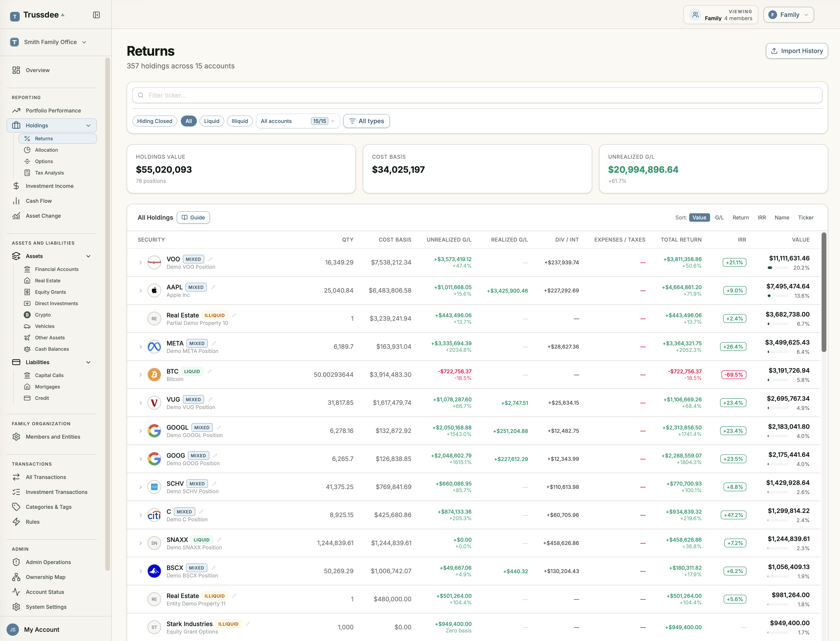Go to Capital Calls
This screenshot has height=641, width=840.
point(49,375)
